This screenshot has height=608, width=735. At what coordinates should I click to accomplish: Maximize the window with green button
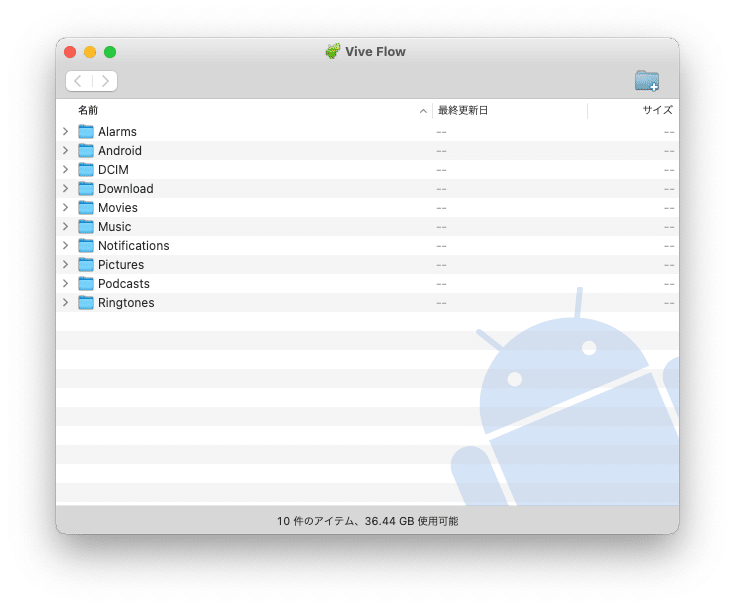click(x=110, y=52)
